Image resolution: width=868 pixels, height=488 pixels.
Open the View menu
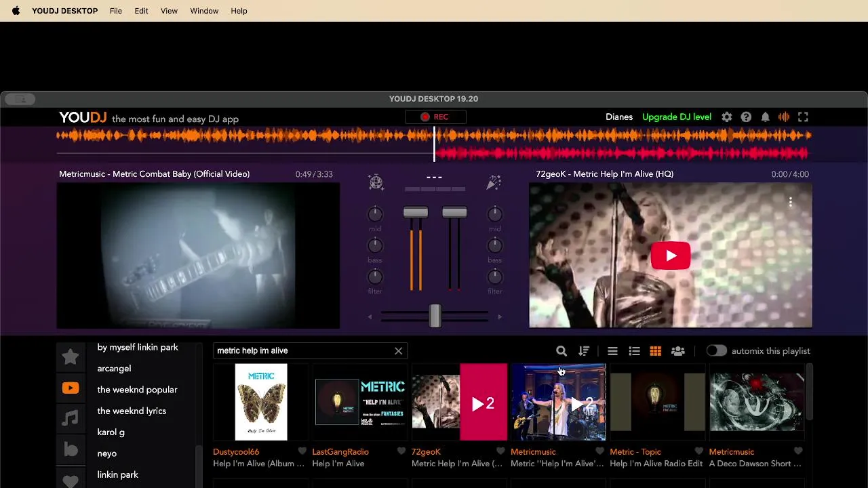pyautogui.click(x=169, y=11)
